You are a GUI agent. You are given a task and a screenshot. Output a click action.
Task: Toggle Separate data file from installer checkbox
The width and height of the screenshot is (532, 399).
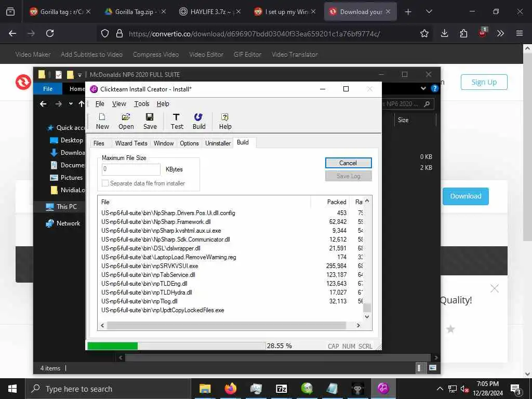(105, 183)
